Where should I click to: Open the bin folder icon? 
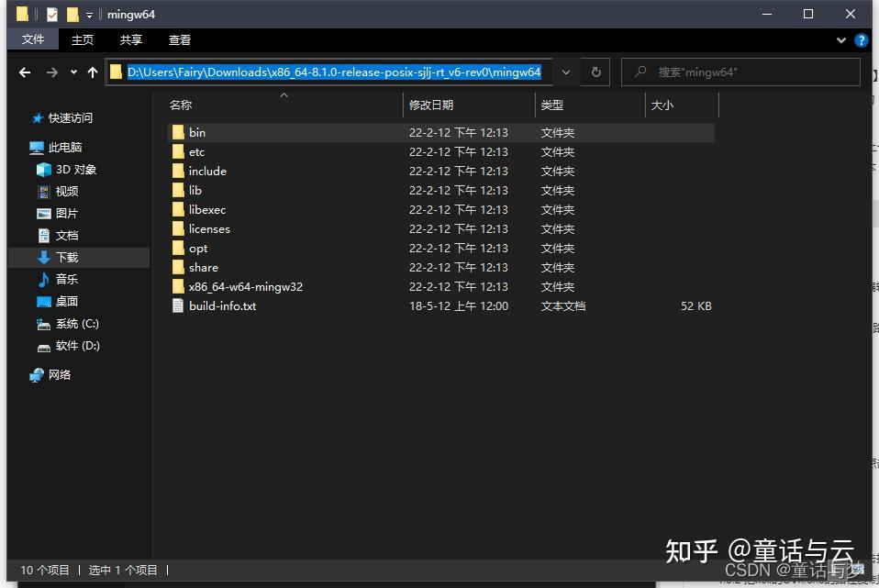pos(179,132)
